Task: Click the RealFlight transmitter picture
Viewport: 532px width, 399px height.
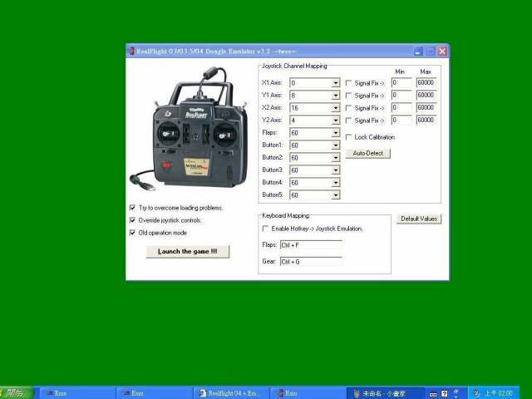Action: click(x=189, y=129)
